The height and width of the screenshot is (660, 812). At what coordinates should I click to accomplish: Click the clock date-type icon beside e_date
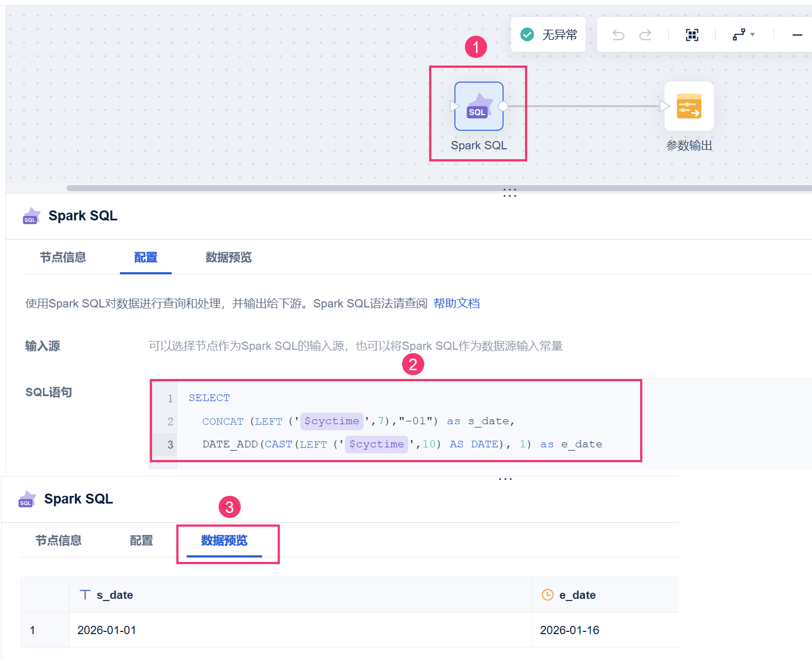(x=548, y=594)
